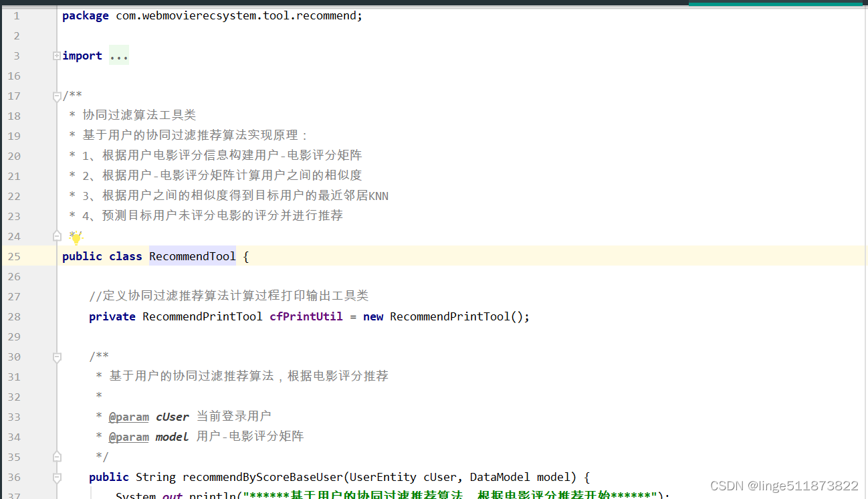Click line number 25 in gutter
868x499 pixels.
(14, 256)
